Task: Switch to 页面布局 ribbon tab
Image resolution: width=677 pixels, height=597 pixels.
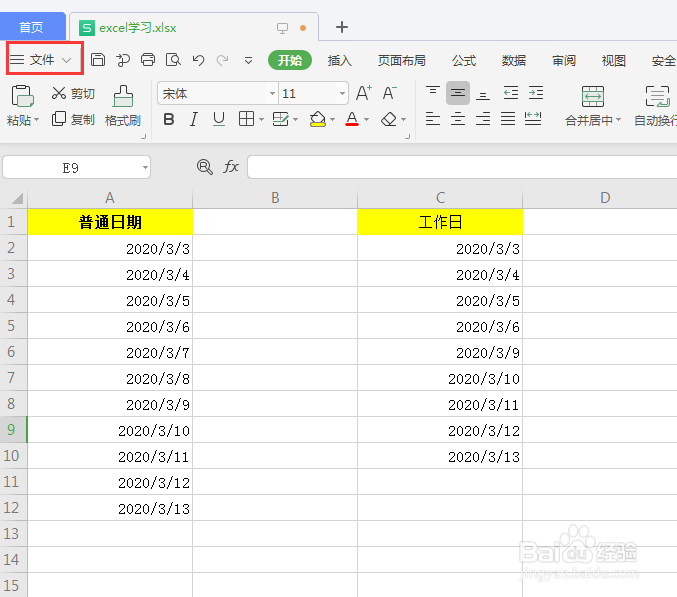Action: [402, 60]
